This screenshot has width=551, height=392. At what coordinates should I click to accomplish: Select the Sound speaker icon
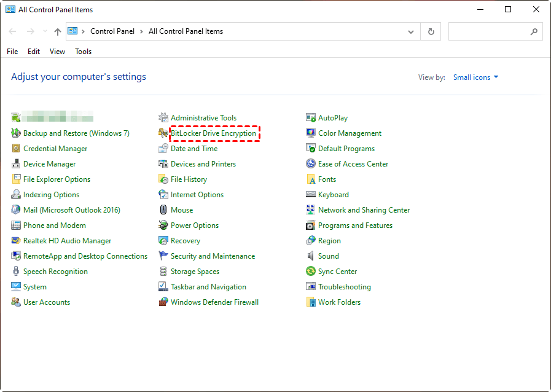coord(311,256)
